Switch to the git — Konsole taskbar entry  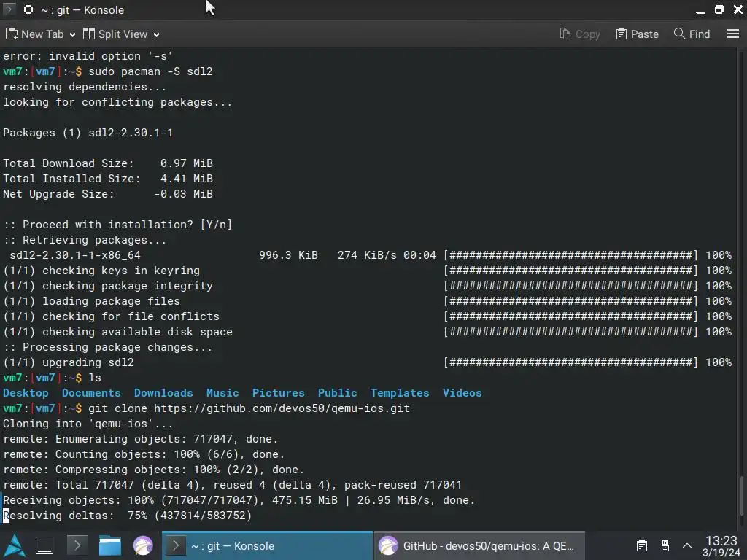click(x=267, y=545)
